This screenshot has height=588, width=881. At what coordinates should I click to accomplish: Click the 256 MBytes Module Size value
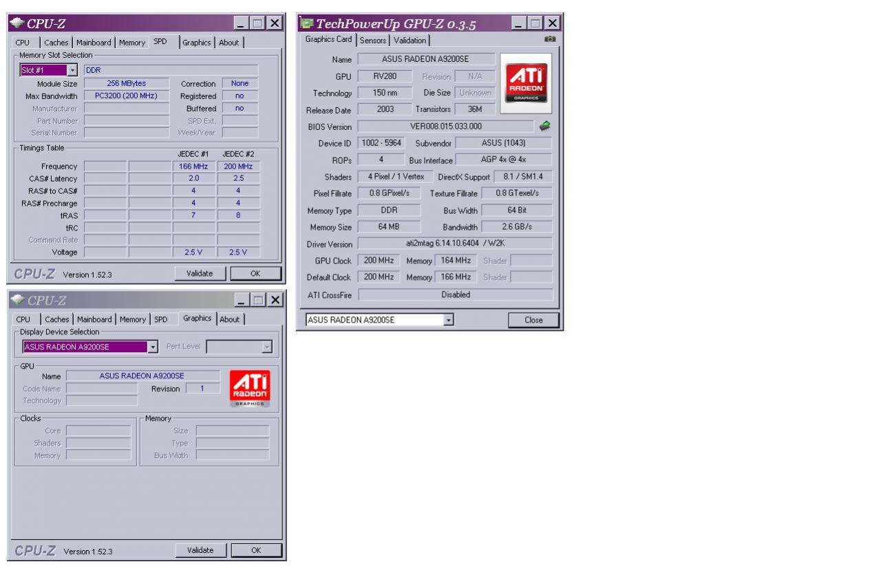(x=126, y=83)
